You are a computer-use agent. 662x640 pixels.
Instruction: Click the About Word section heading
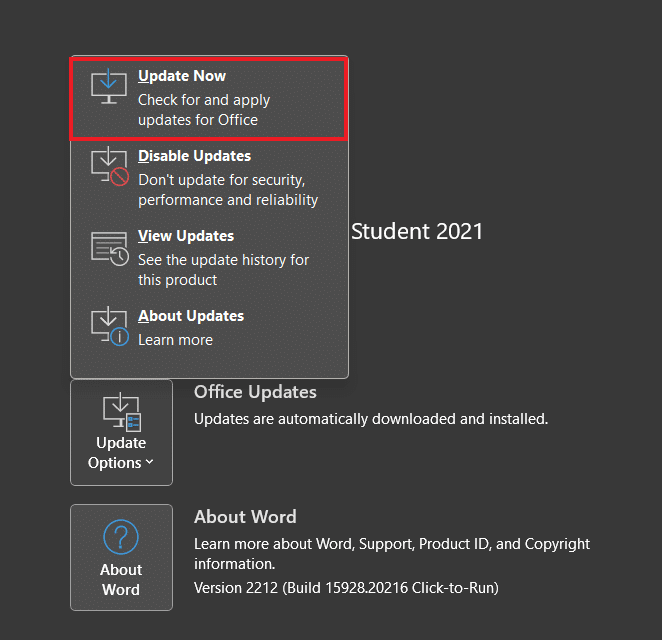click(245, 517)
